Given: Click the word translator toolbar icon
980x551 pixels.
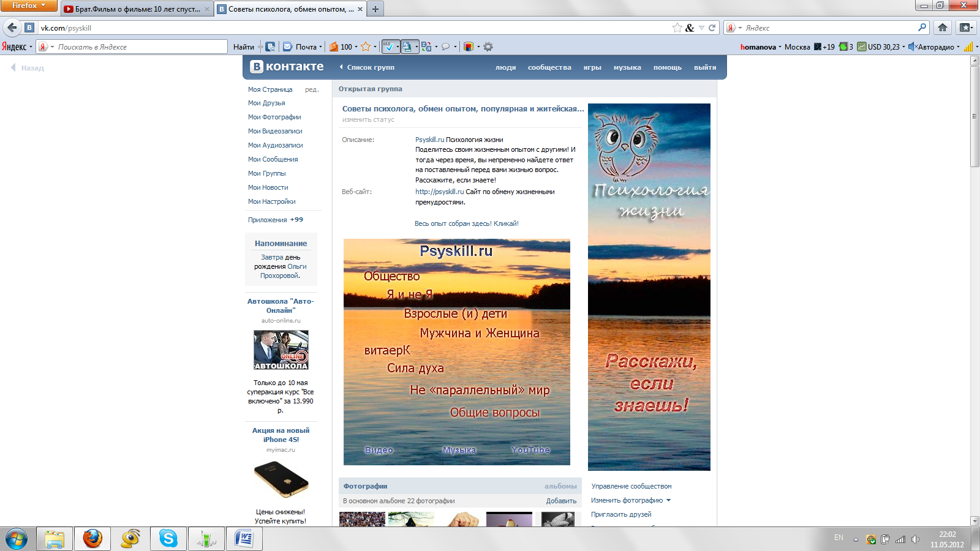Looking at the screenshot, I should tap(426, 47).
